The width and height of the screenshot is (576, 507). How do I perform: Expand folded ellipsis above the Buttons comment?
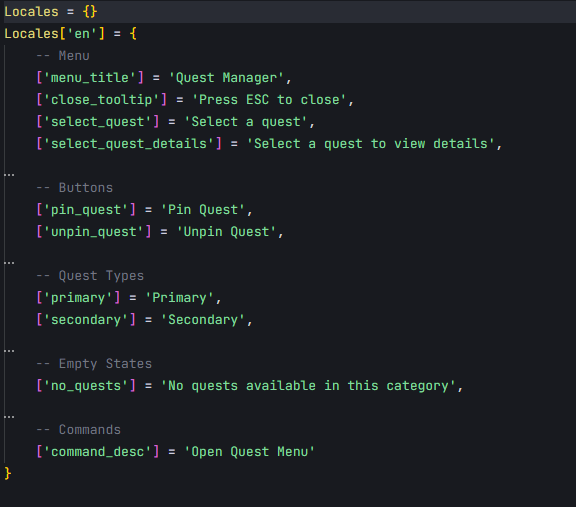coord(9,175)
